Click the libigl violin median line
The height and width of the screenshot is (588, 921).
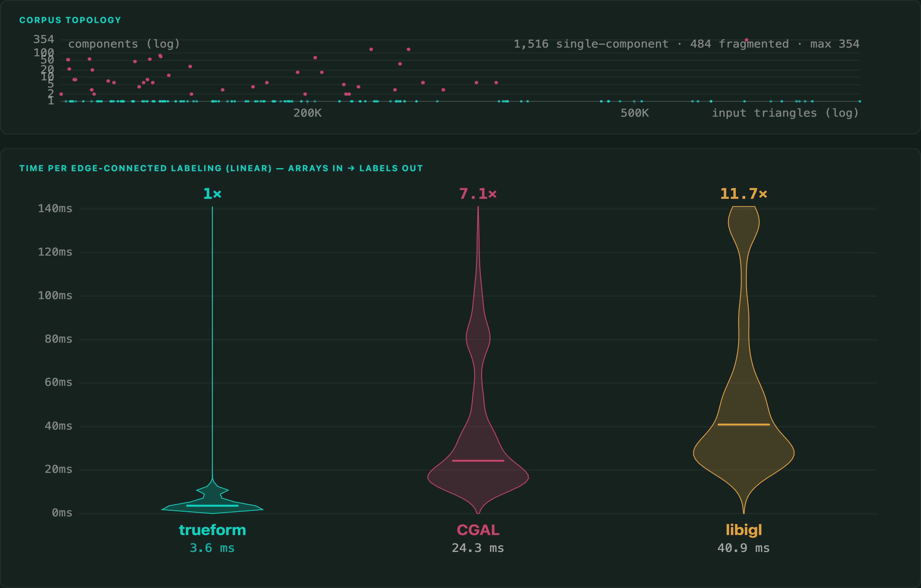(743, 425)
